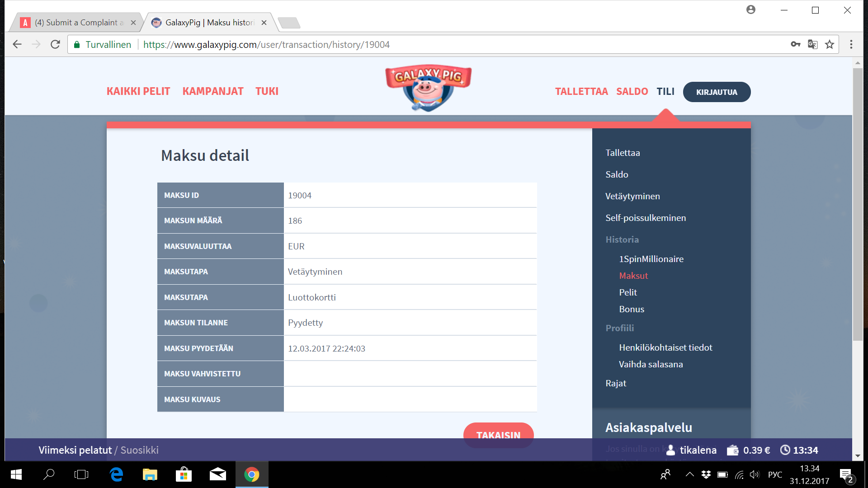Click the wallet balance icon
868x488 pixels.
[732, 450]
